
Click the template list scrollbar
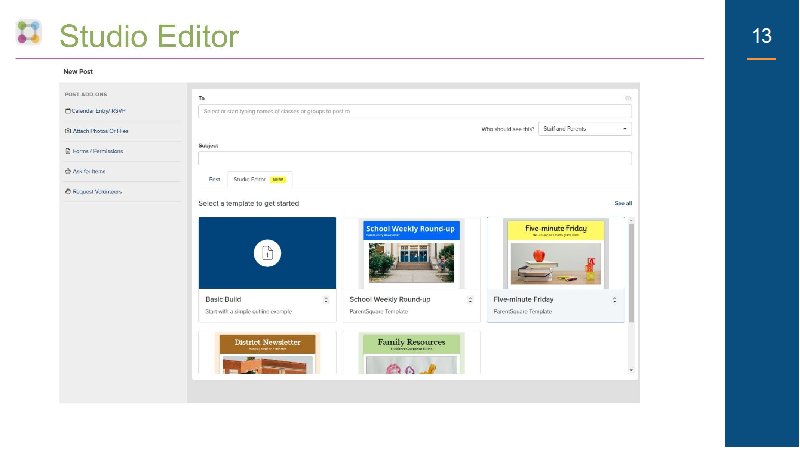[x=631, y=273]
